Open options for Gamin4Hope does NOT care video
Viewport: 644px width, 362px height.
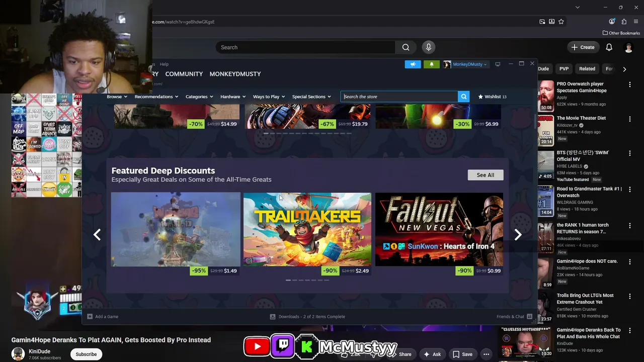(629, 262)
